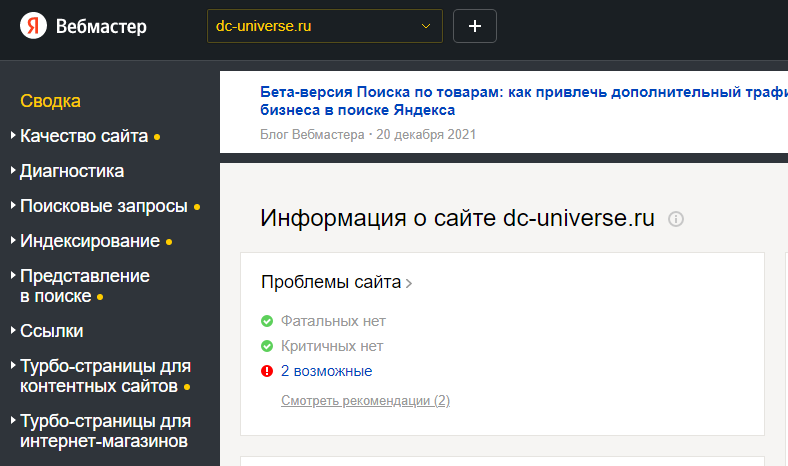The image size is (788, 466).
Task: Click the plus icon to add site
Action: [474, 26]
